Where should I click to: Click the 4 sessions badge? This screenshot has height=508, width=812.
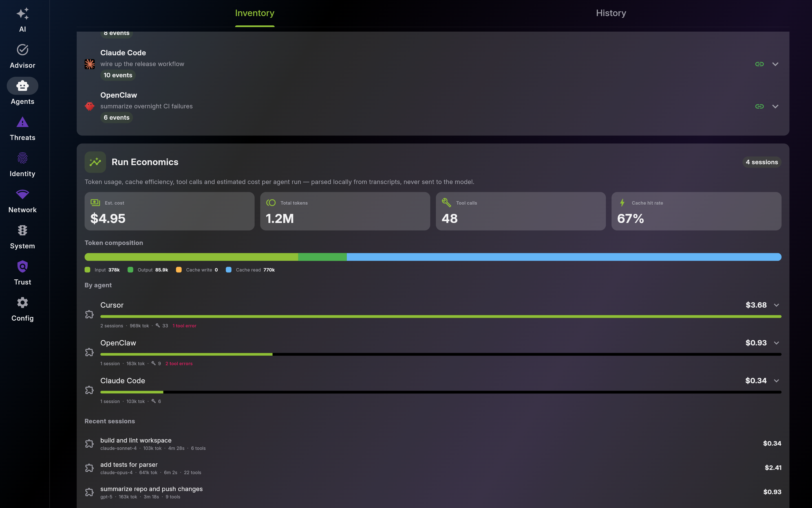[762, 162]
